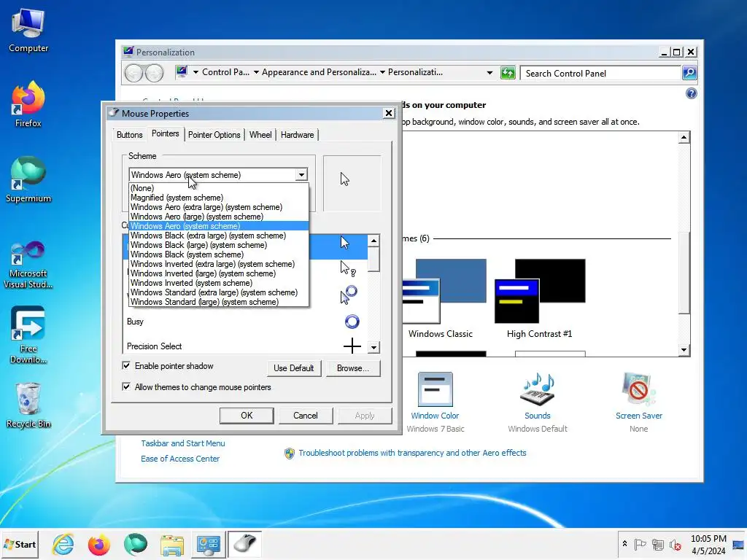Open Personalization help question mark
The image size is (747, 560).
coord(691,93)
